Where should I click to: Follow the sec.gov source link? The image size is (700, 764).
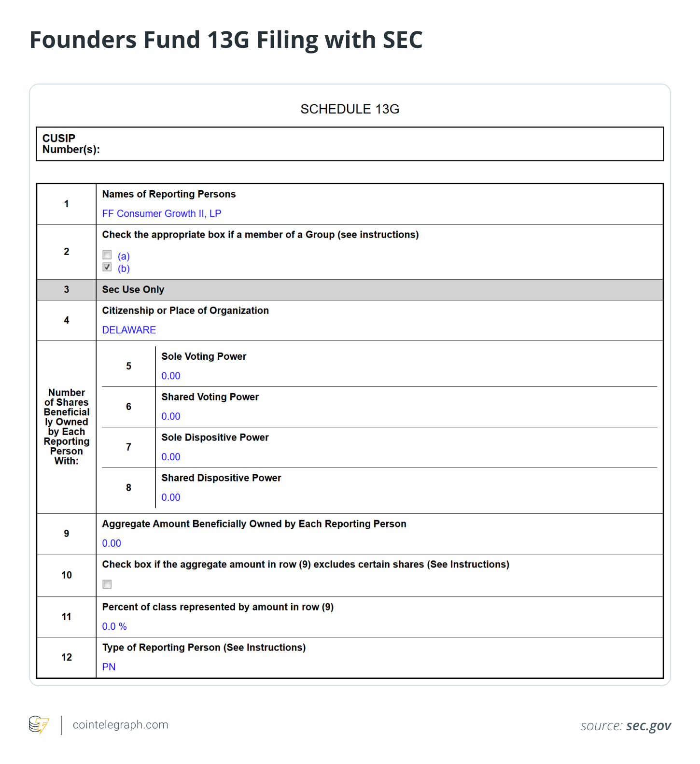click(648, 726)
